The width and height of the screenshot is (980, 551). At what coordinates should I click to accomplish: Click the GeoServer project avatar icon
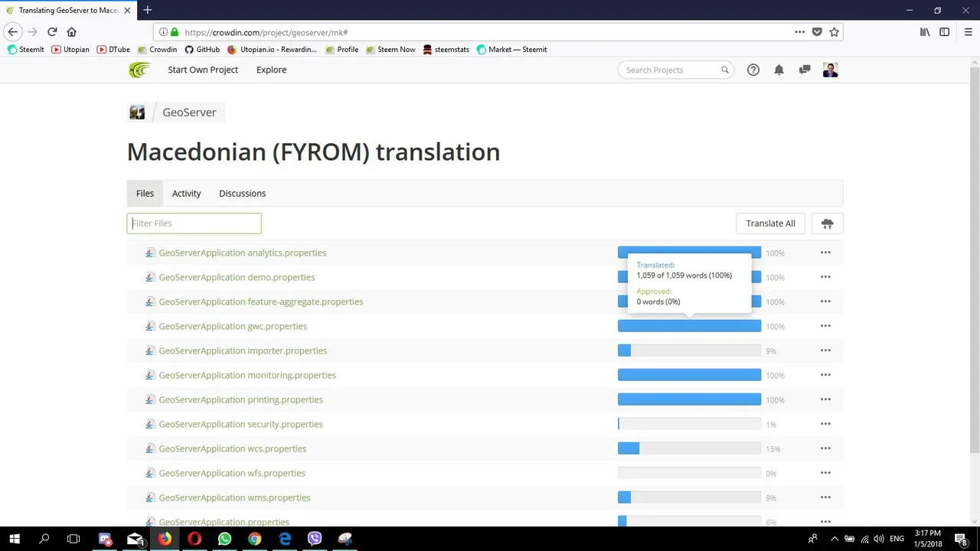click(137, 112)
